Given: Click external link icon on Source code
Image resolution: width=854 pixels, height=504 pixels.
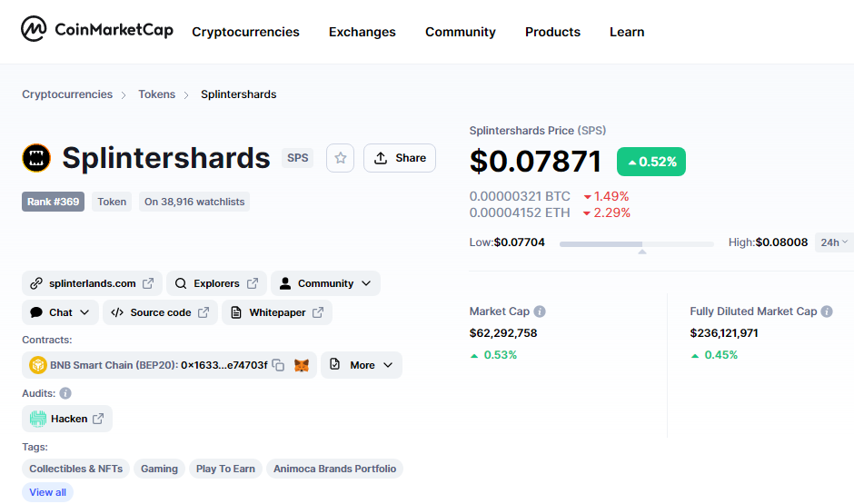Looking at the screenshot, I should (204, 312).
